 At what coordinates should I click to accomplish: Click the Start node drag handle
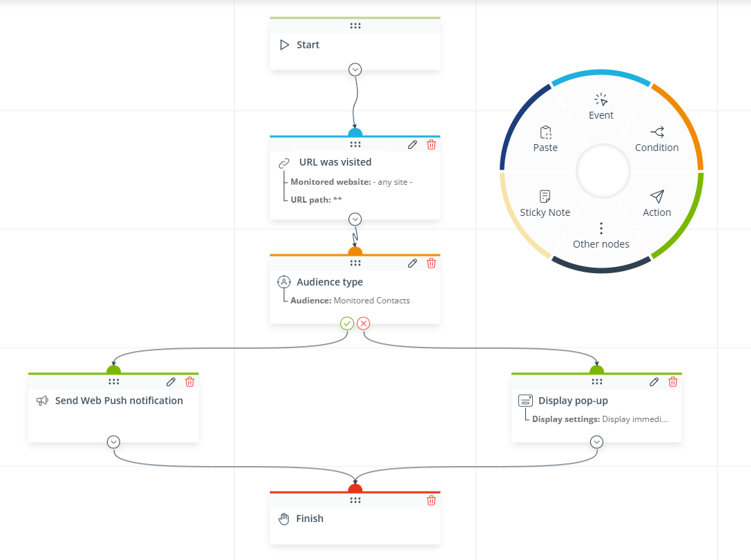(355, 26)
